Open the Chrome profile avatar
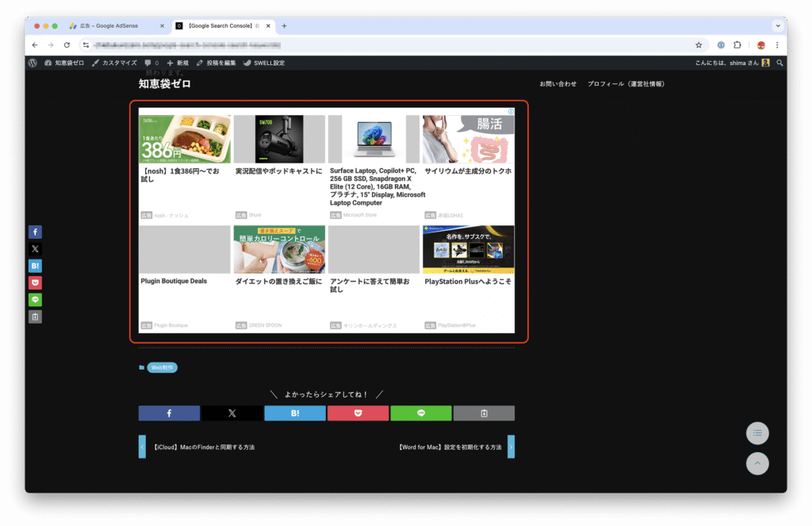The height and width of the screenshot is (526, 812). [x=760, y=45]
